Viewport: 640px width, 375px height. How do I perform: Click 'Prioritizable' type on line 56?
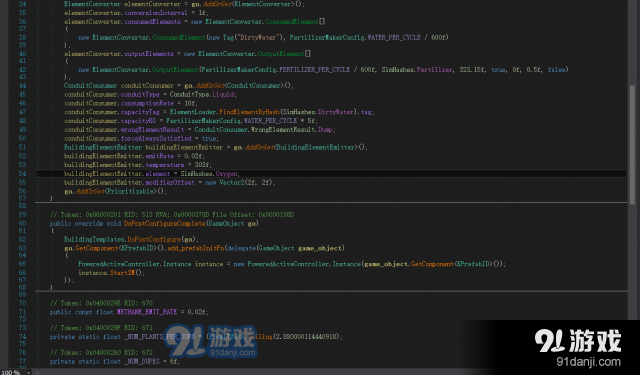130,191
